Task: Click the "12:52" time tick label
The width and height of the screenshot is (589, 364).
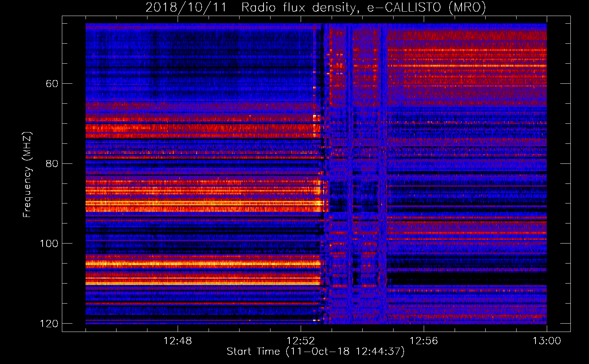Action: 301,341
